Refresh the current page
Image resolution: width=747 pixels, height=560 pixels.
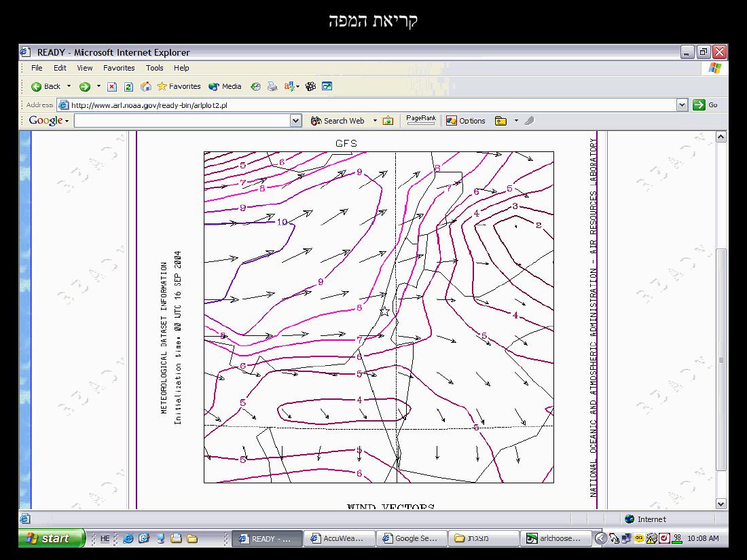(x=128, y=87)
